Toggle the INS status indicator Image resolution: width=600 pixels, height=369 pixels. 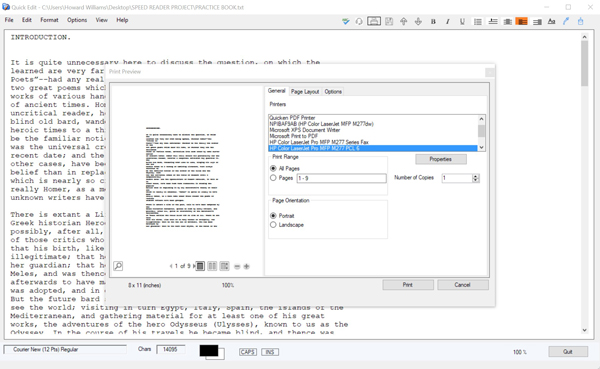coord(270,352)
